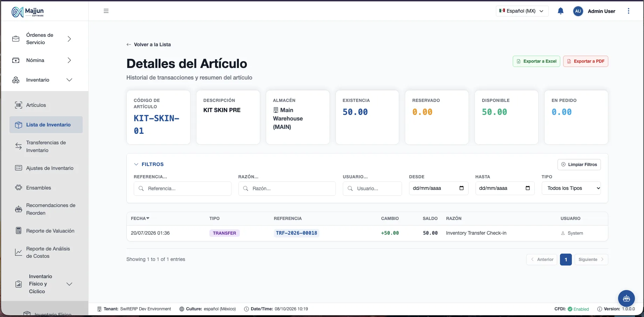
Task: Expand the Órdenes de Servicio chevron
Action: [x=69, y=39]
